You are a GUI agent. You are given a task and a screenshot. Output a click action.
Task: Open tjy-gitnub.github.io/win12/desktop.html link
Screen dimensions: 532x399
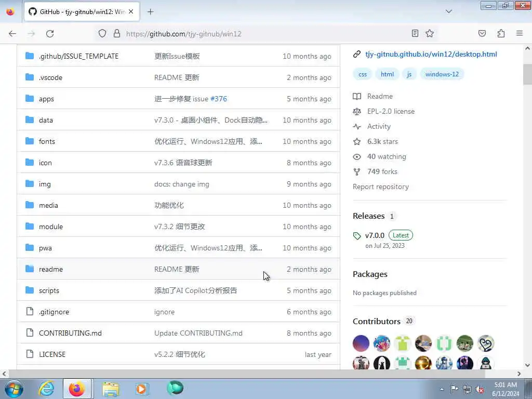(431, 54)
